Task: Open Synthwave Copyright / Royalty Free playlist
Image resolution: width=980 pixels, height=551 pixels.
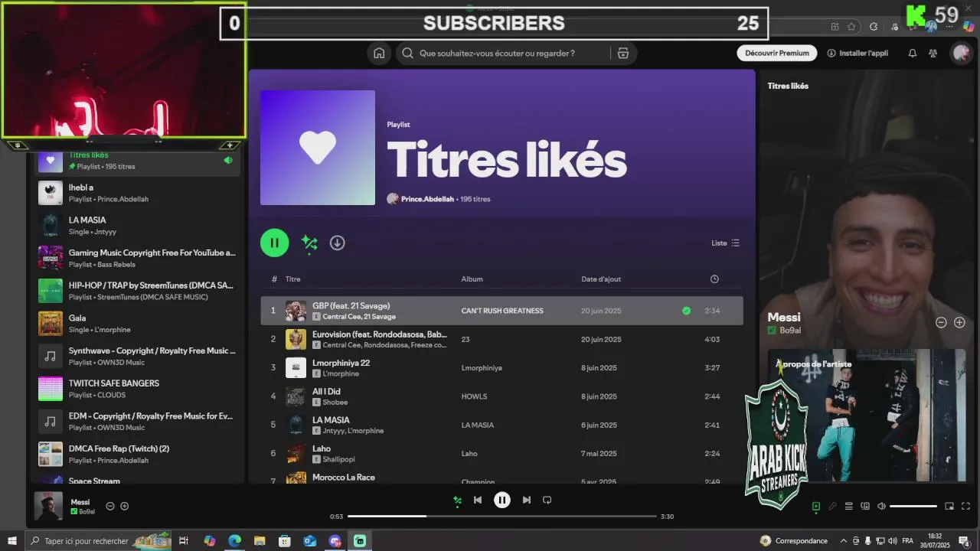Action: point(138,356)
